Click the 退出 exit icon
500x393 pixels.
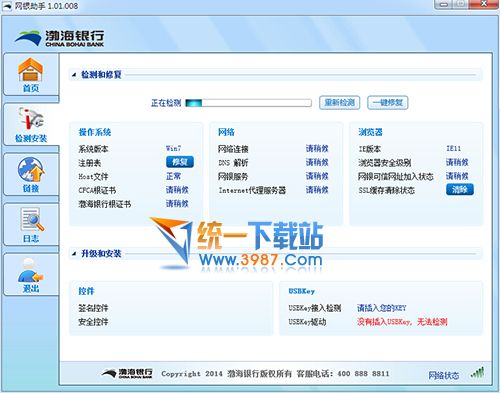(30, 271)
